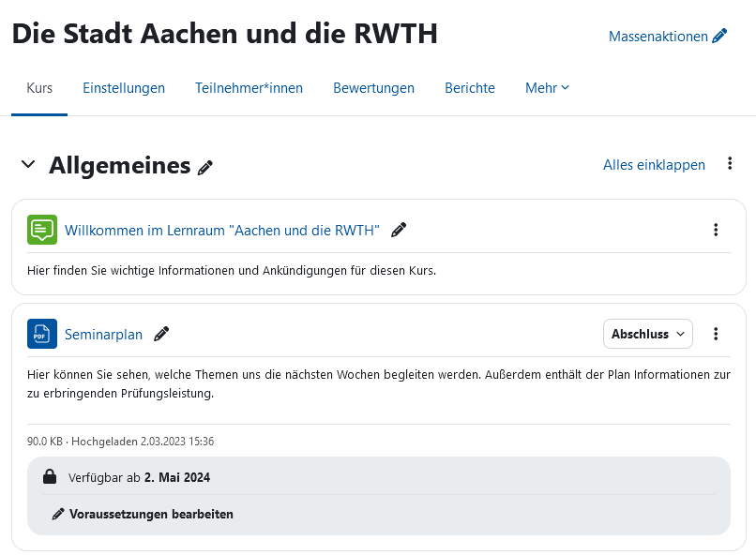Click the Alles einklappen link
Image resolution: width=756 pixels, height=555 pixels.
[654, 164]
